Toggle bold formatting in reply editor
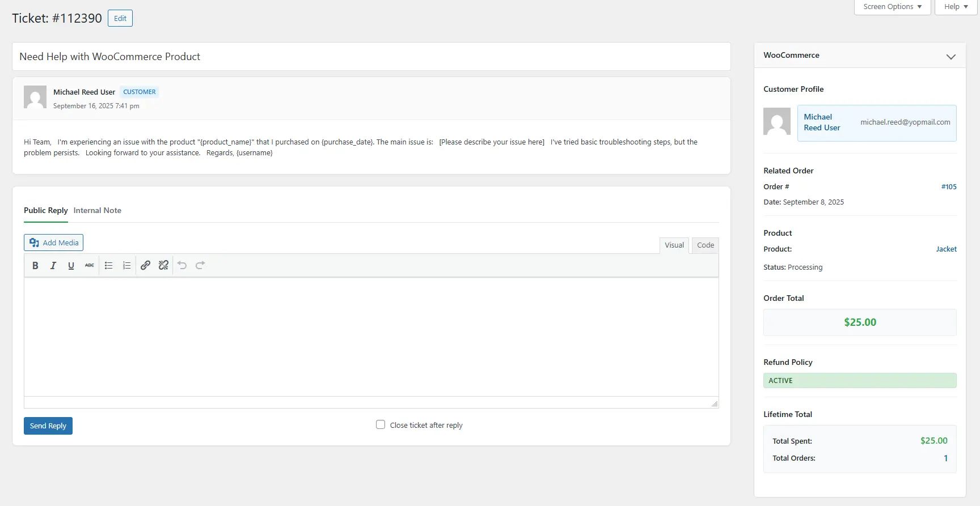 point(35,265)
